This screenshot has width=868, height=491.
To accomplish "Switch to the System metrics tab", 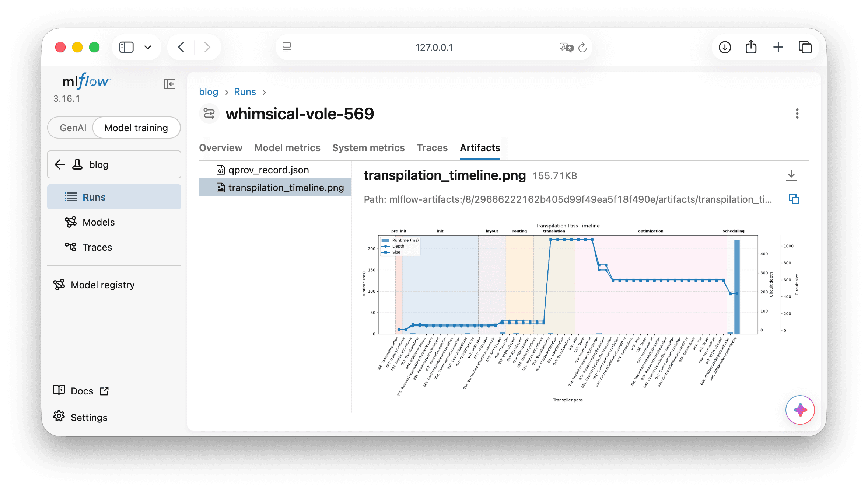I will tap(368, 148).
